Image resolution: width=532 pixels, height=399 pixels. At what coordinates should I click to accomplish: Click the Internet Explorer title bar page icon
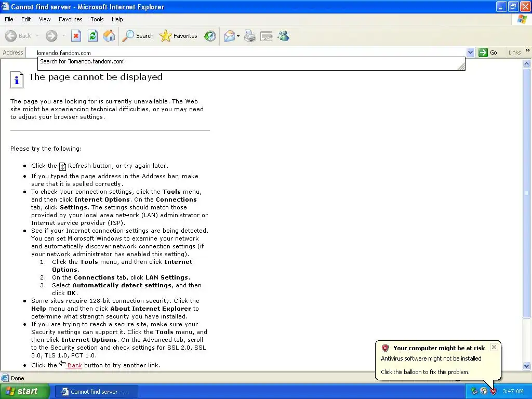pos(5,6)
